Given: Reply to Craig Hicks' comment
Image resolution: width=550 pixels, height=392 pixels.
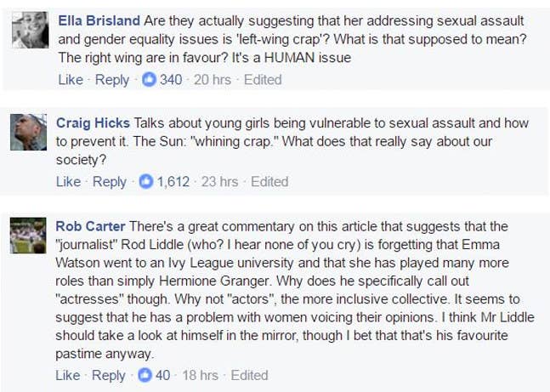Looking at the screenshot, I should click(110, 182).
